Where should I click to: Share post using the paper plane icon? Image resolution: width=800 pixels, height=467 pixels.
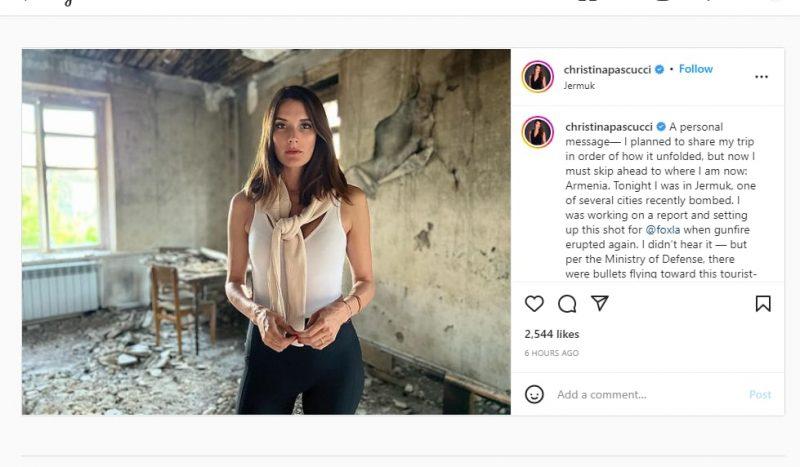pyautogui.click(x=599, y=303)
